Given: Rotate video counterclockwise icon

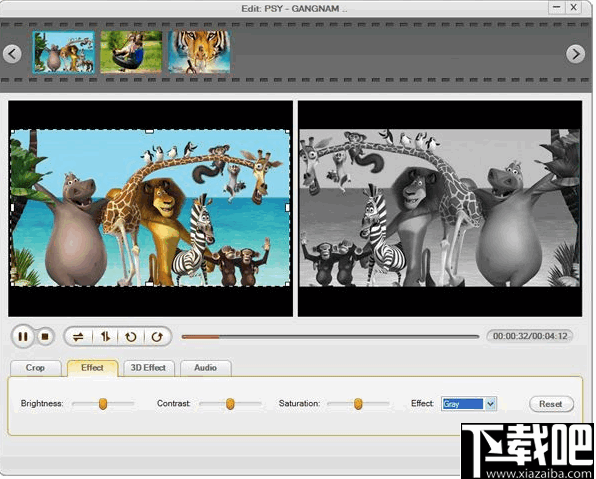Looking at the screenshot, I should pos(131,337).
